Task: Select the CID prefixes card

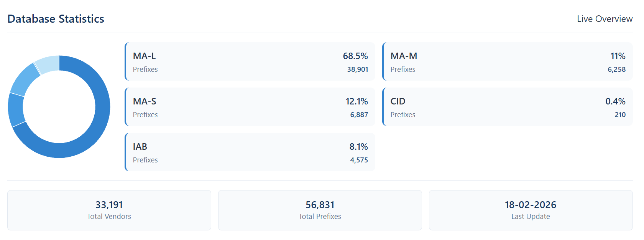Action: [x=508, y=107]
